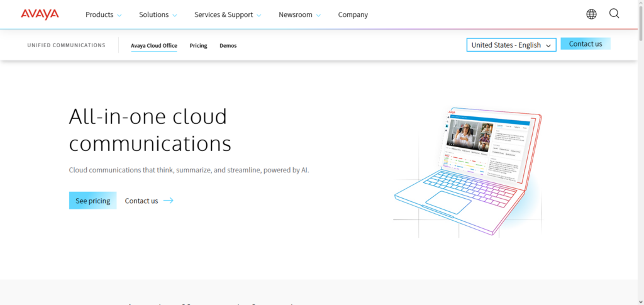Screen dimensions: 644x305
Task: Click the blue Contact us header button
Action: point(586,43)
